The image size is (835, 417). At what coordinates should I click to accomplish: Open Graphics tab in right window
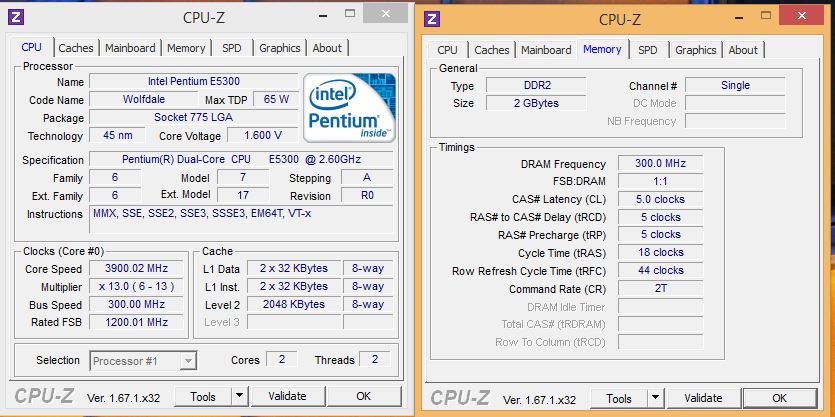(695, 50)
